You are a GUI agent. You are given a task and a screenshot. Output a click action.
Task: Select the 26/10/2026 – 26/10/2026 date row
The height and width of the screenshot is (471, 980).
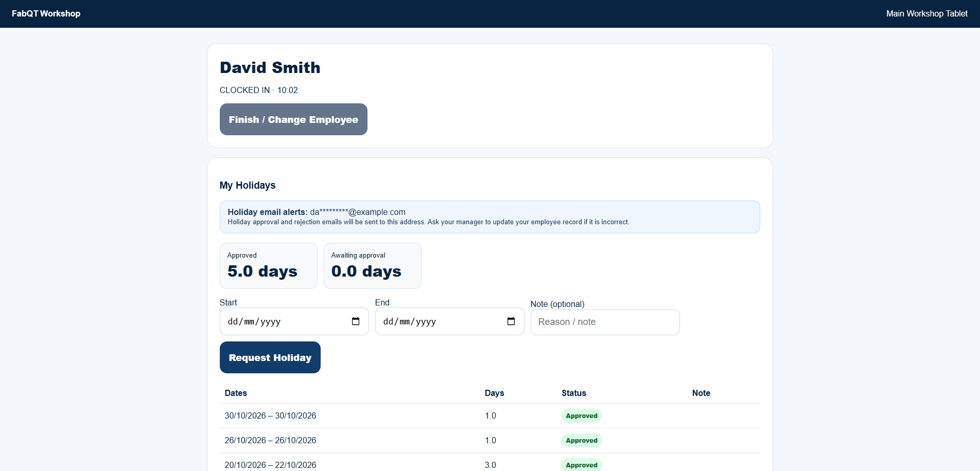pyautogui.click(x=490, y=440)
